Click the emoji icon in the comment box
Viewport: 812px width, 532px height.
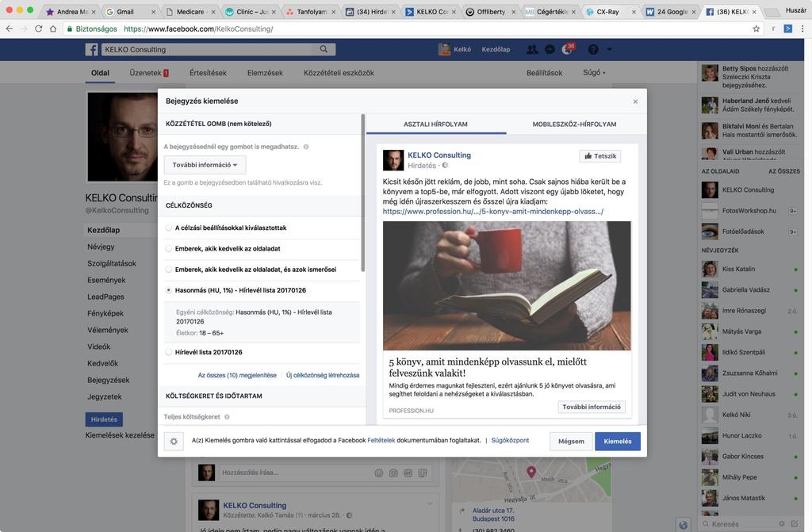pyautogui.click(x=378, y=473)
